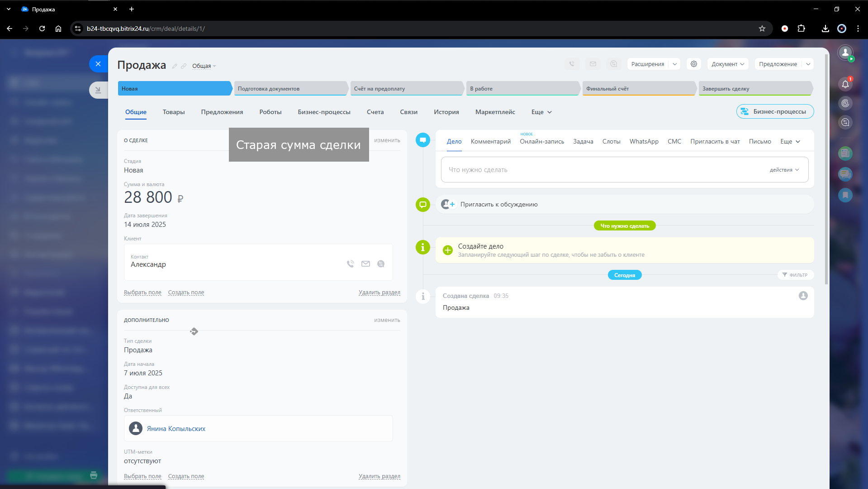
Task: Click Создать поле in the О сделке section
Action: click(186, 292)
